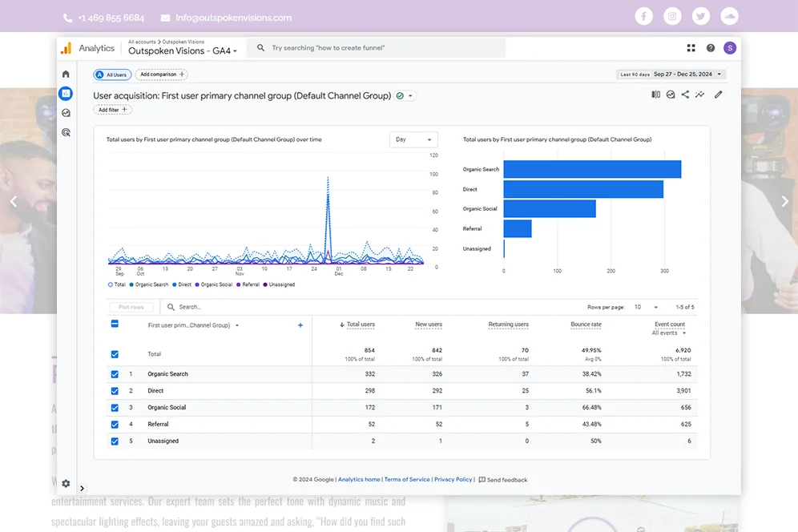The width and height of the screenshot is (798, 532).
Task: Toggle the Organic Search series legend marker
Action: [131, 284]
